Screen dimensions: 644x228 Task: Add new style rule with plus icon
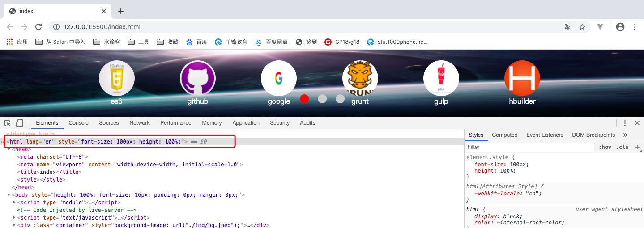pyautogui.click(x=637, y=147)
